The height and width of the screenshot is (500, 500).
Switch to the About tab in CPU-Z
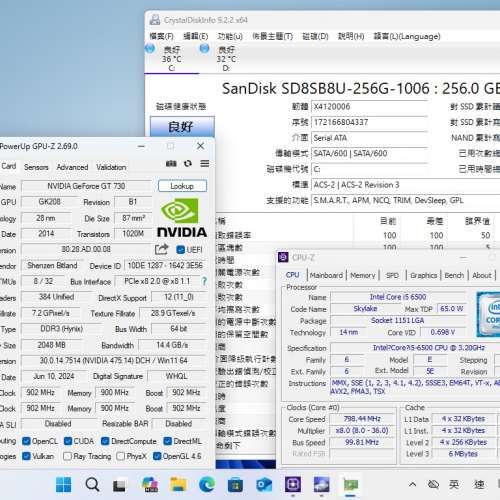pos(482,275)
